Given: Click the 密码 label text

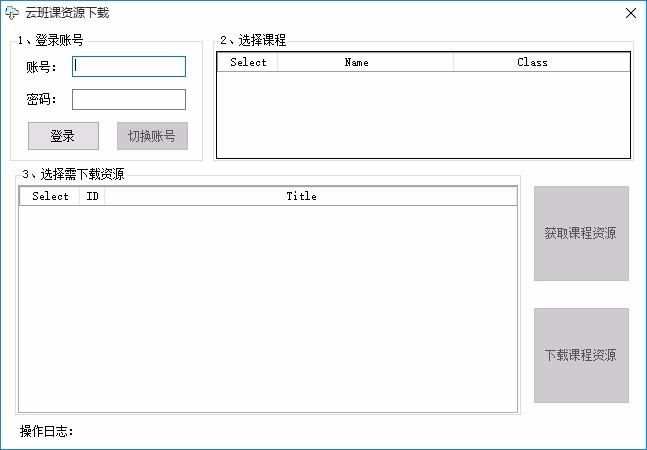Looking at the screenshot, I should (x=41, y=99).
